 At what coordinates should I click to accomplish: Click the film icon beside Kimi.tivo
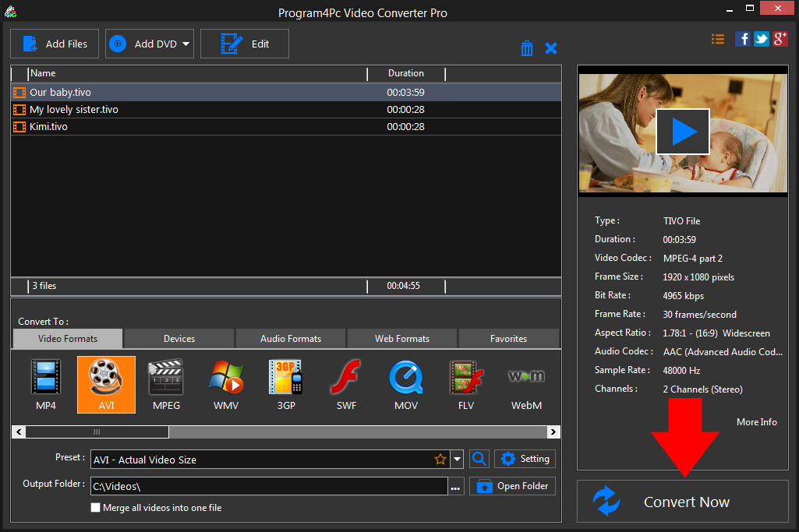click(x=19, y=127)
